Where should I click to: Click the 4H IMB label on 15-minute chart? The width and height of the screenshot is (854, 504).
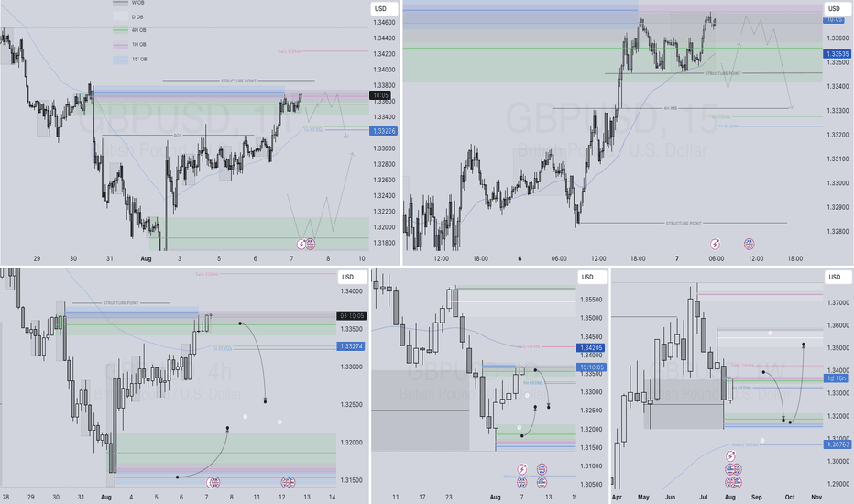click(670, 108)
